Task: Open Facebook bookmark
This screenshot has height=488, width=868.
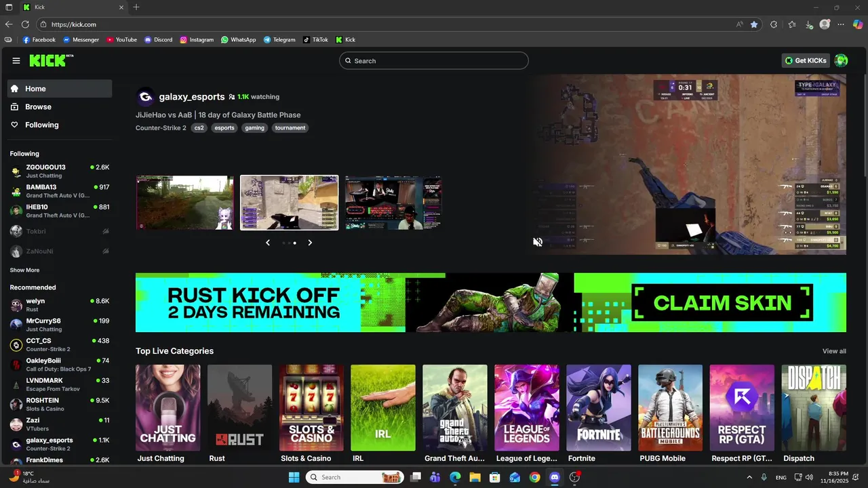Action: [39, 40]
